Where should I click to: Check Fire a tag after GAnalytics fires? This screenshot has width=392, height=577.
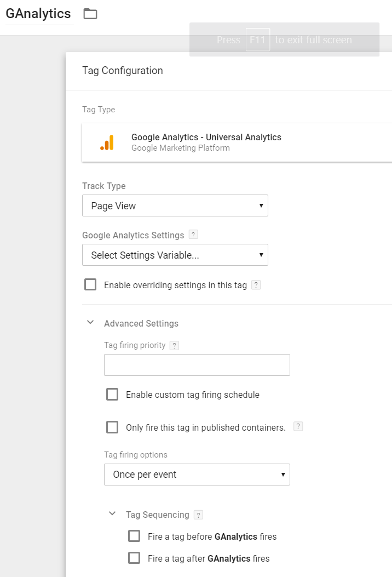tap(134, 558)
